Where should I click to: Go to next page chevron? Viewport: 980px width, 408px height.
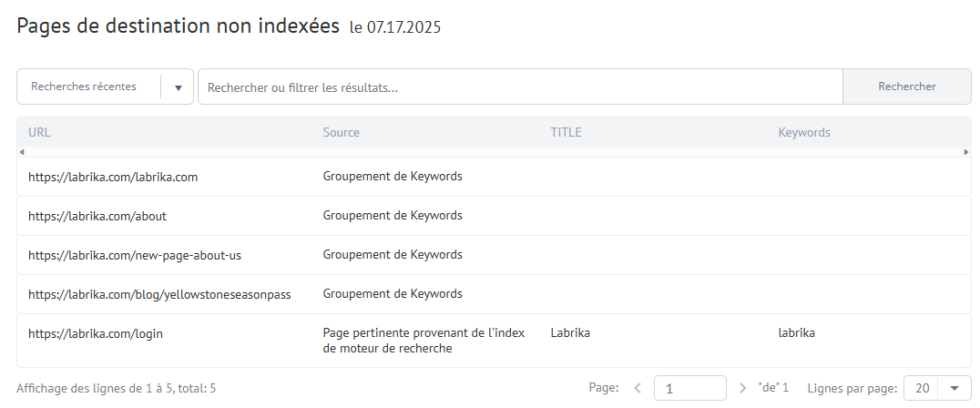pos(742,388)
